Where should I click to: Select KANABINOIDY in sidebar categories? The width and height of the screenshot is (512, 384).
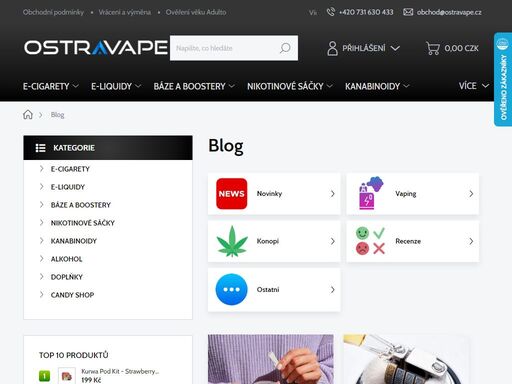[x=74, y=241]
